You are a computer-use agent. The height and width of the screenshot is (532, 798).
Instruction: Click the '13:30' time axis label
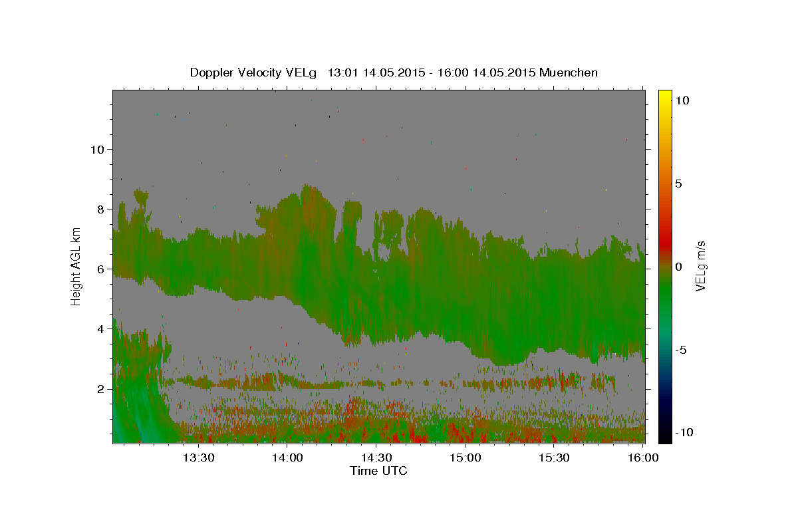point(198,458)
